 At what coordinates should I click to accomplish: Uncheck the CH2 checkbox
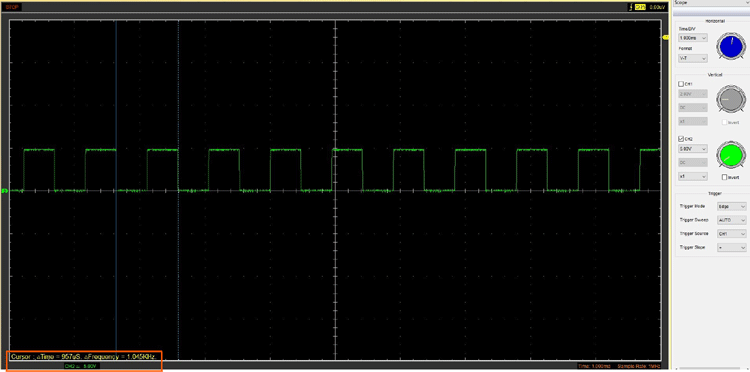click(x=681, y=139)
